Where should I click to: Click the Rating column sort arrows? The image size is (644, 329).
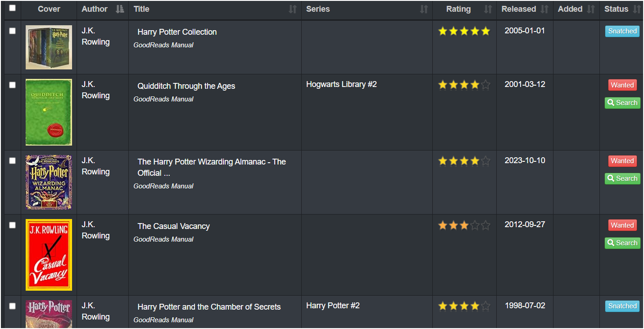488,9
